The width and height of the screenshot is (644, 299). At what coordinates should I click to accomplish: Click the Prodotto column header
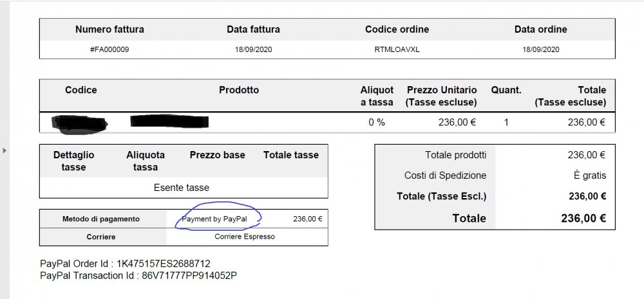point(239,90)
